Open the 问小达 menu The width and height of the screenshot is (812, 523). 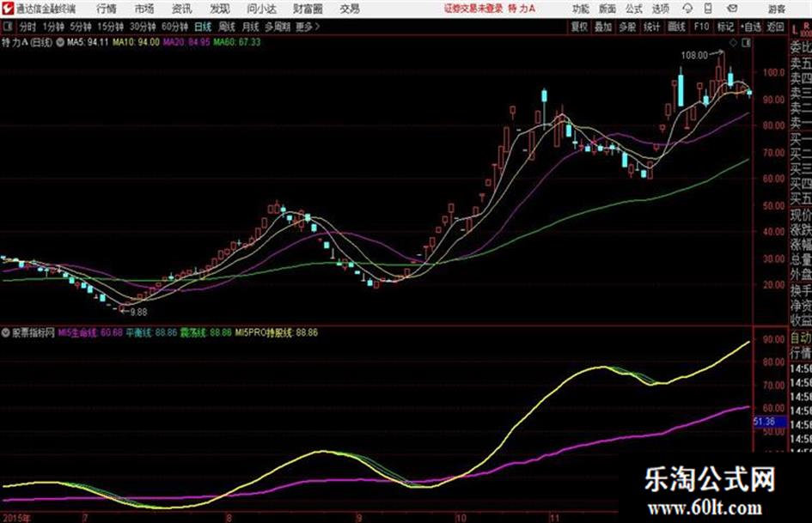coord(261,9)
